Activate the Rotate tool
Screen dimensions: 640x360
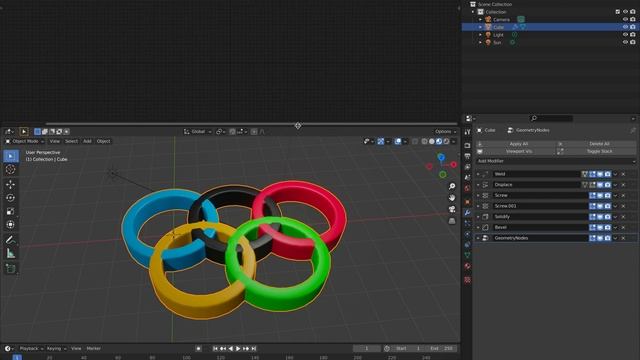(11, 198)
